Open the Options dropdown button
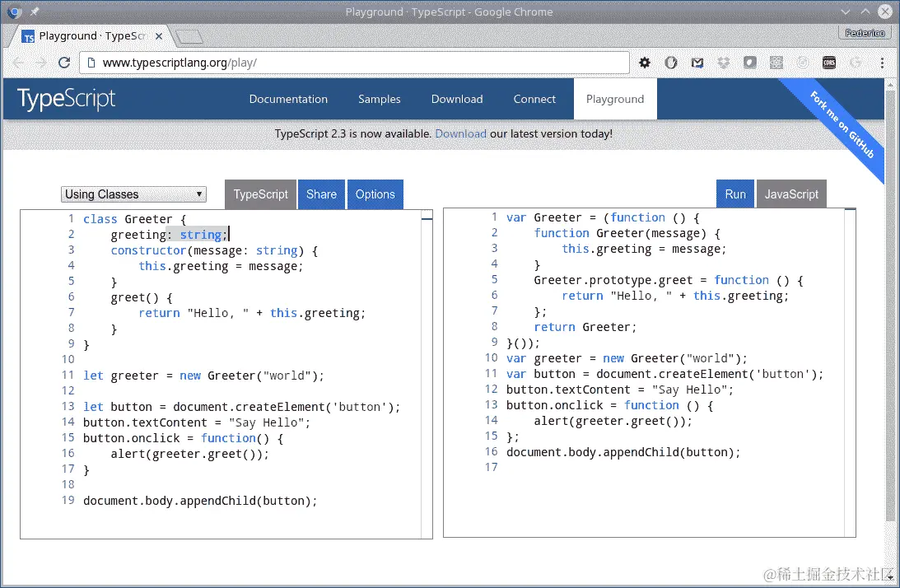Screen dimensions: 900x588 coord(375,194)
